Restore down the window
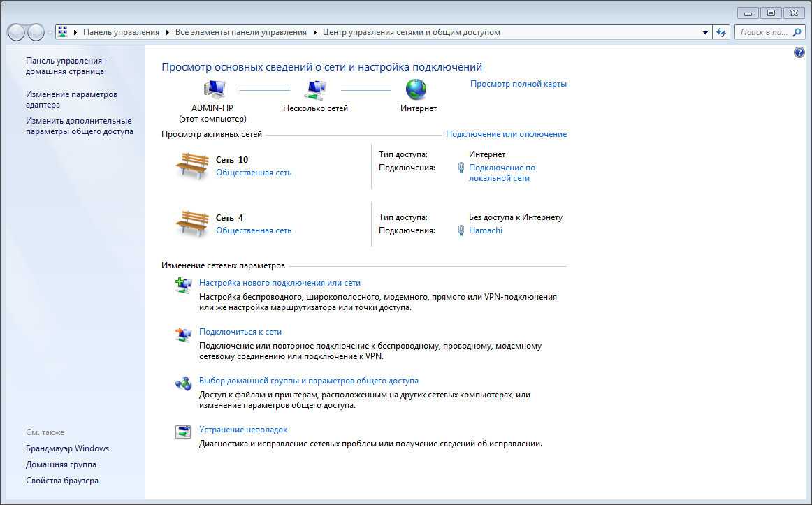 (x=771, y=13)
